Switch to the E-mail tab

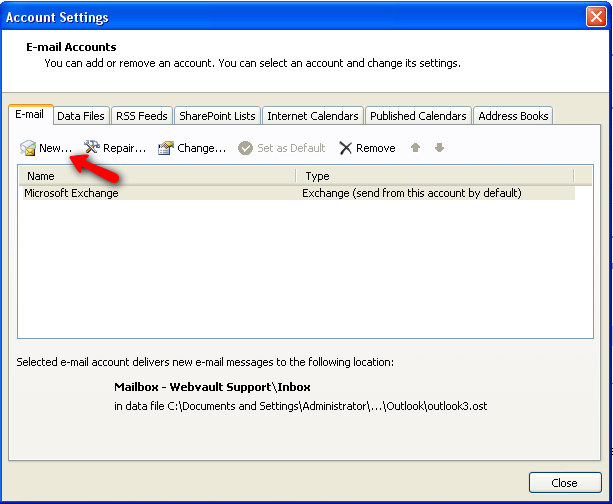coord(29,115)
